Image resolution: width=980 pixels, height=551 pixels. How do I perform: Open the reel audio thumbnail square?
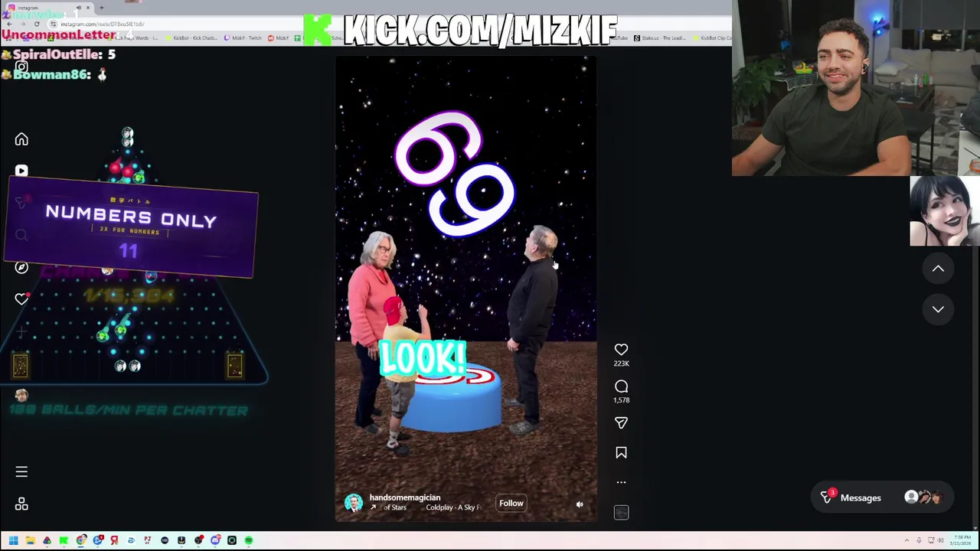(x=621, y=512)
